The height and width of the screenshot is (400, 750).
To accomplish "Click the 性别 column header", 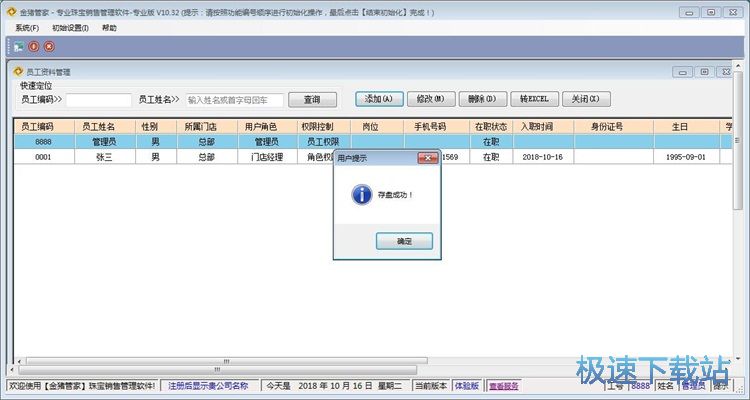I will (156, 127).
